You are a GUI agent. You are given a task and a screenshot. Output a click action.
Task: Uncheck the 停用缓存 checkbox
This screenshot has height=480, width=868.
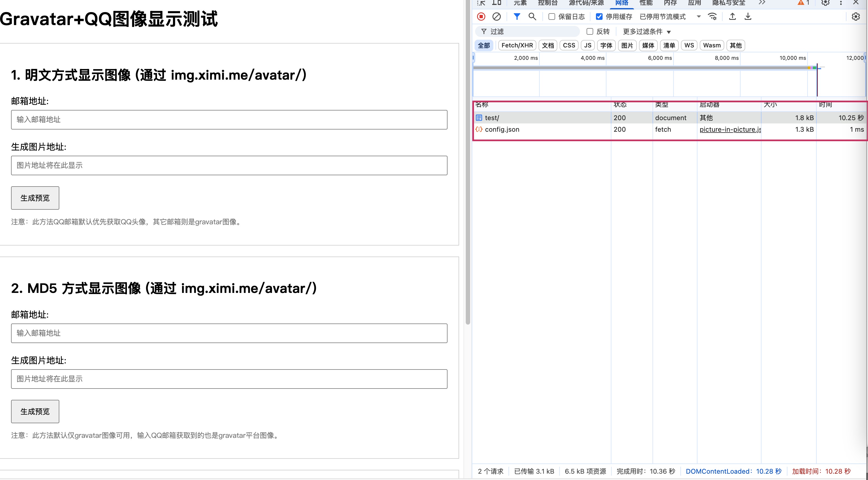(x=599, y=17)
